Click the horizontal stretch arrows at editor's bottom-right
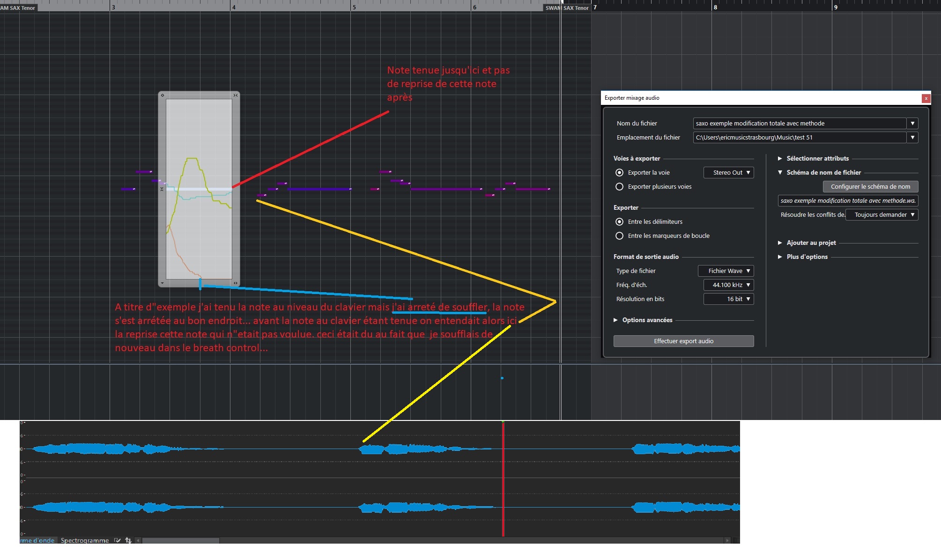This screenshot has height=560, width=941. [x=236, y=283]
